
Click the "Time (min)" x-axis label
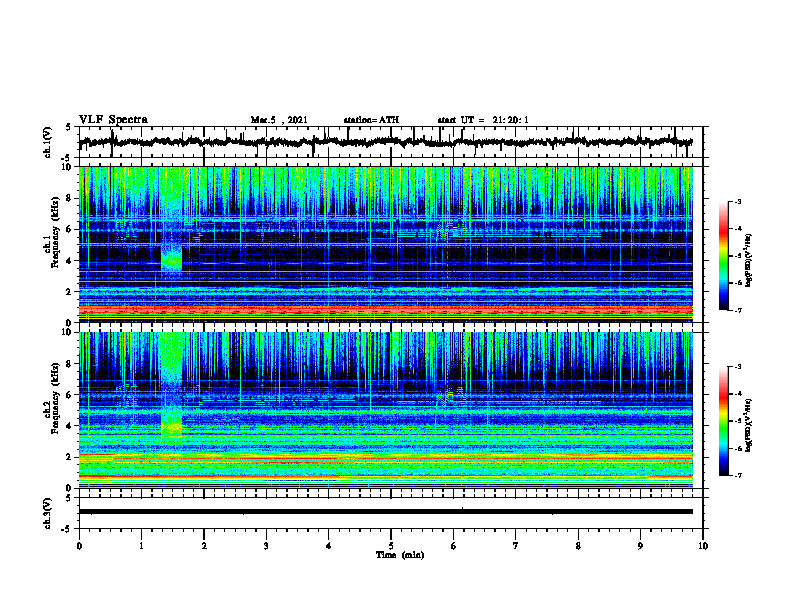[x=400, y=555]
